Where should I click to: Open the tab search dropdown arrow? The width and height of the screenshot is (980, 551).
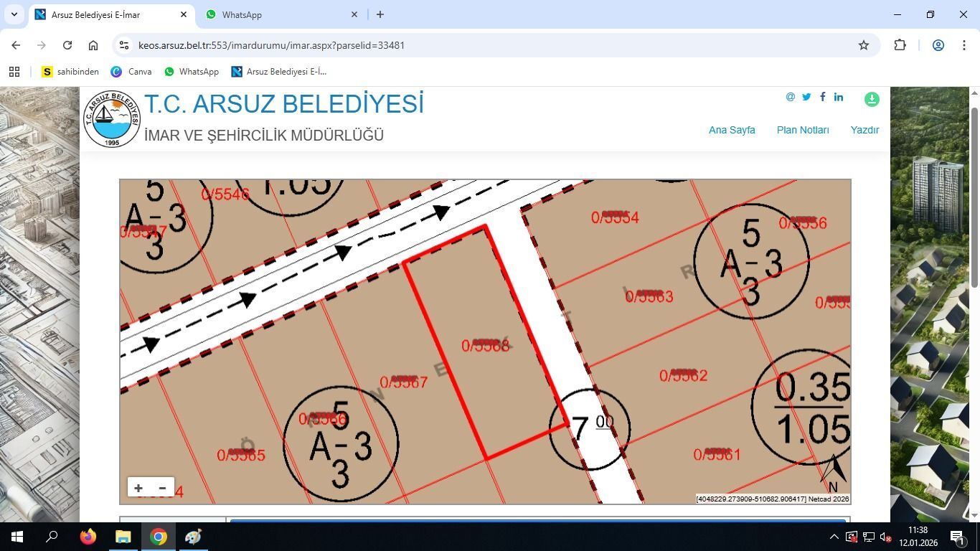(14, 14)
